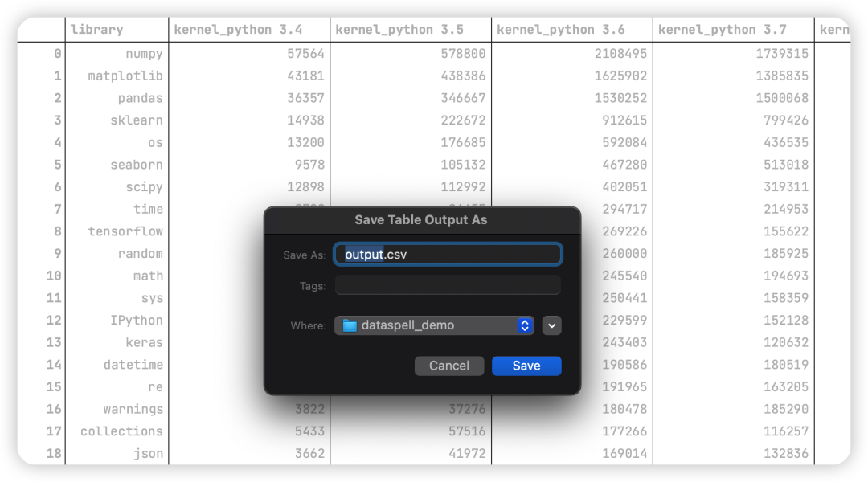
Task: Click the math library cell
Action: coord(149,276)
